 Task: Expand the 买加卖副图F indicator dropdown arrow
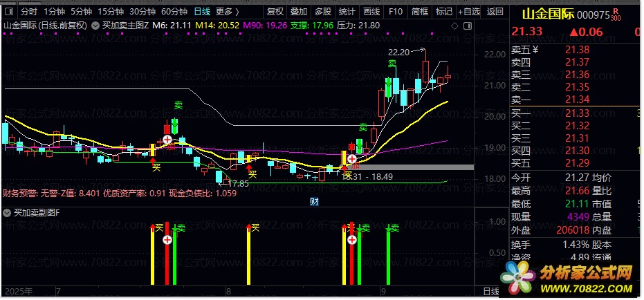(x=7, y=213)
